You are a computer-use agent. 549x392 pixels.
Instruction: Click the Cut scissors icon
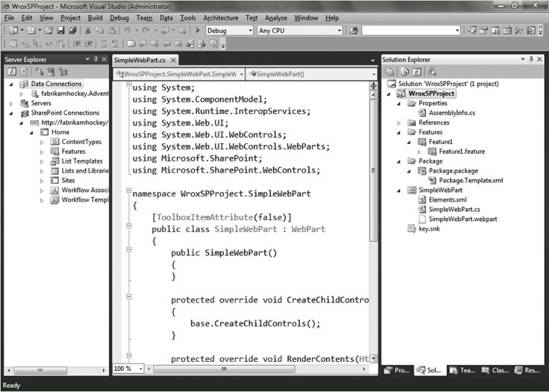[88, 31]
